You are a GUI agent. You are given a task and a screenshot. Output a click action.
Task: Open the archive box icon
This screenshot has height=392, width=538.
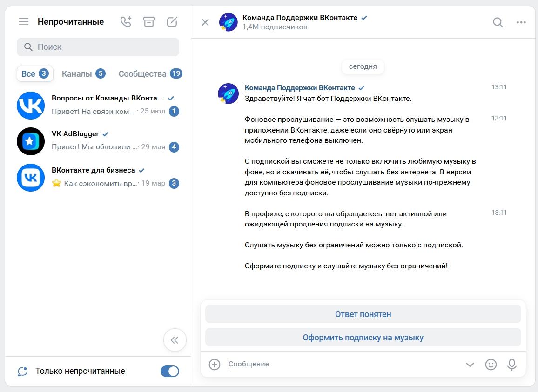point(149,22)
